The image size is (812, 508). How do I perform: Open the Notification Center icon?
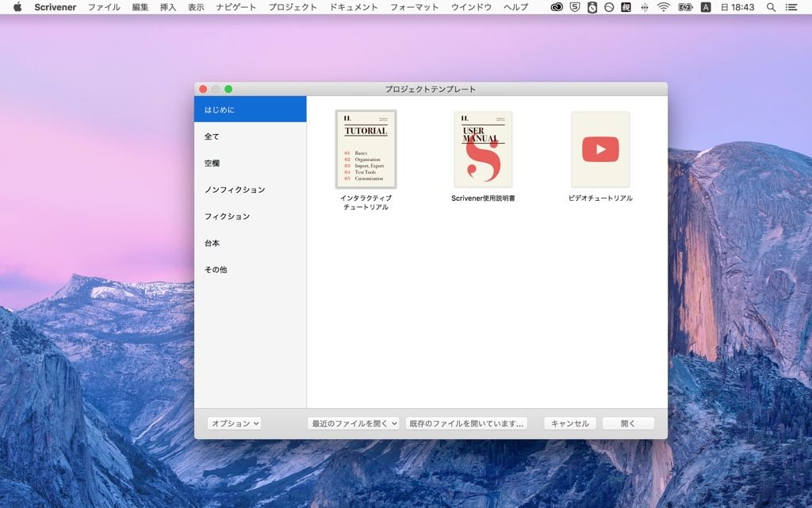(791, 7)
